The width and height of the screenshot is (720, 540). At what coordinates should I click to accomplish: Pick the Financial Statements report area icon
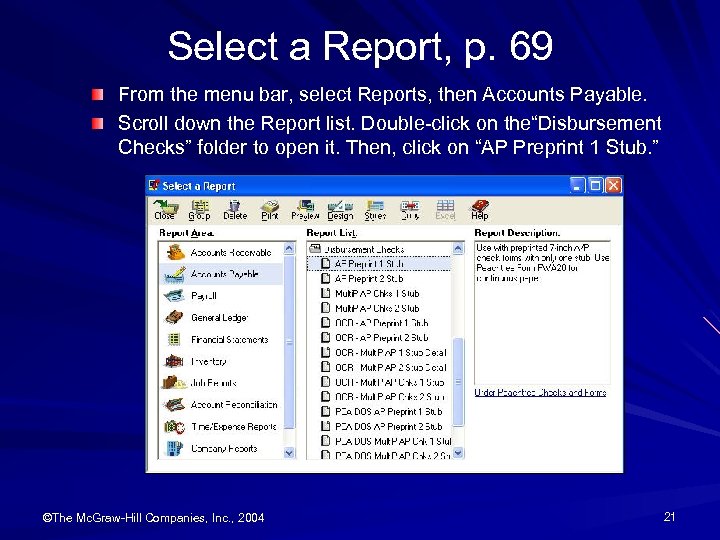[174, 339]
